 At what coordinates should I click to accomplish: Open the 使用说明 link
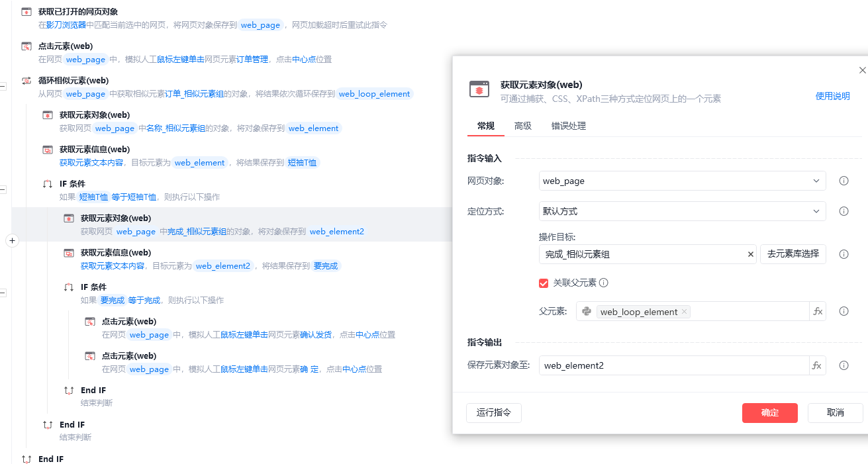pos(832,96)
